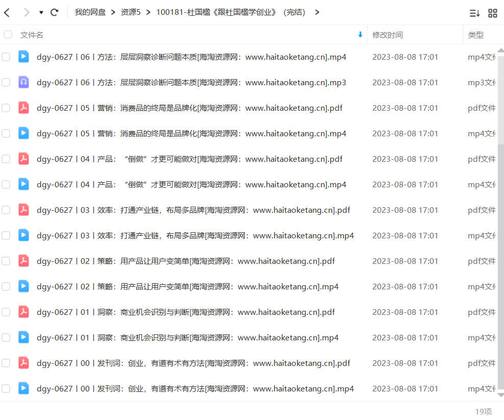Check the box for 06 方法 mp3 file
Screen dimensions: 504x420
(x=6, y=82)
